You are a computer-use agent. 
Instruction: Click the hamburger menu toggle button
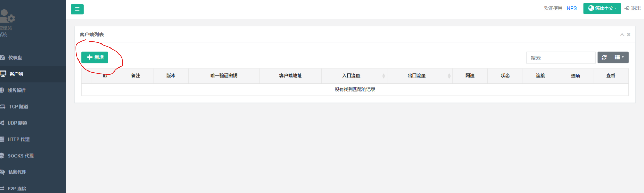[77, 9]
